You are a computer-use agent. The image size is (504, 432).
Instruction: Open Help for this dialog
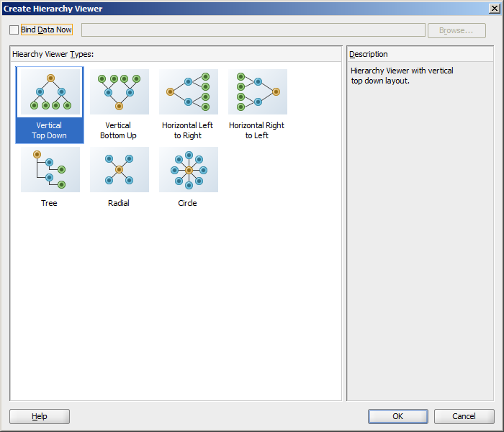(40, 417)
